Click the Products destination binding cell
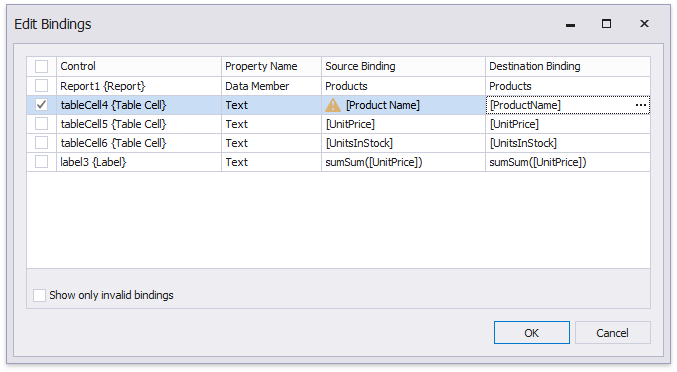677x372 pixels. point(568,86)
